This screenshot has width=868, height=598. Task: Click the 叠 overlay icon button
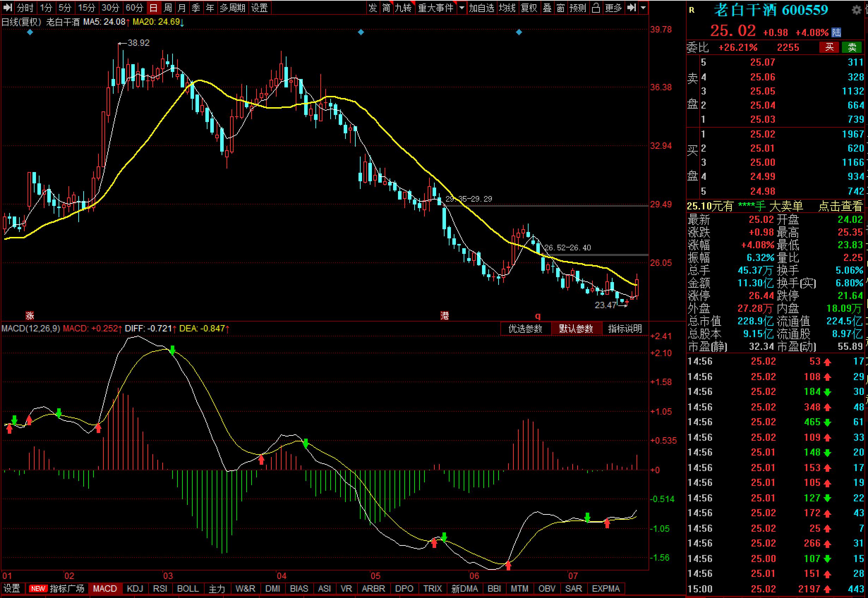pos(547,8)
